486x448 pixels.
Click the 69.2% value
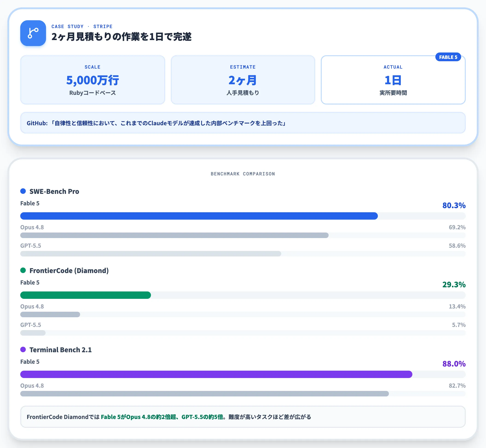pos(457,227)
